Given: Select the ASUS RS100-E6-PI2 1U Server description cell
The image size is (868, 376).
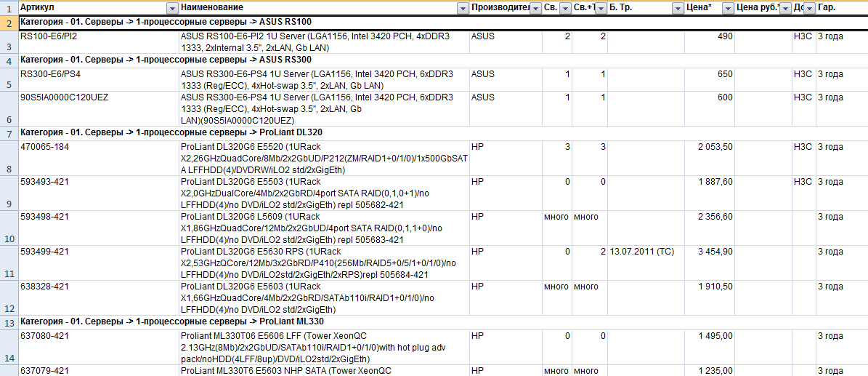Looking at the screenshot, I should (x=325, y=41).
